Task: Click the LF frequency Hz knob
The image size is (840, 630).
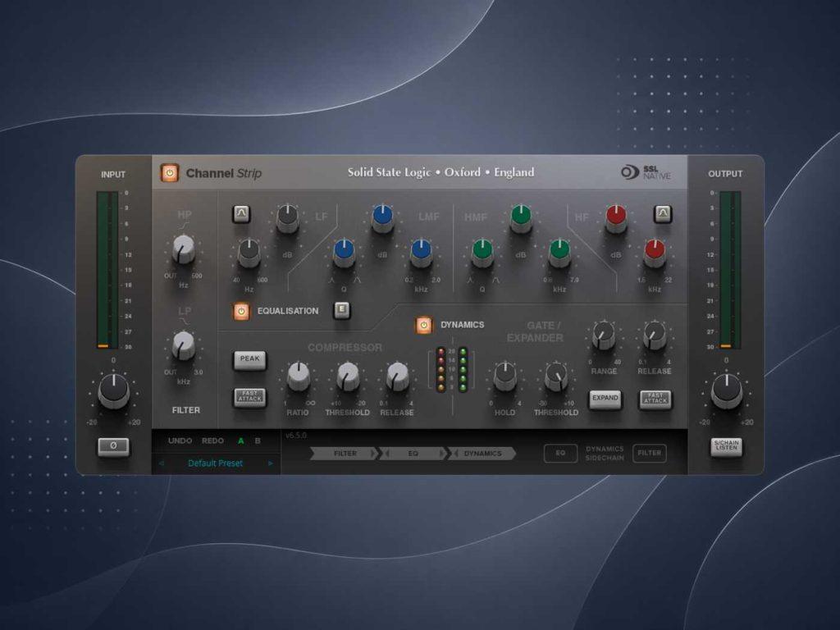Action: pos(249,254)
